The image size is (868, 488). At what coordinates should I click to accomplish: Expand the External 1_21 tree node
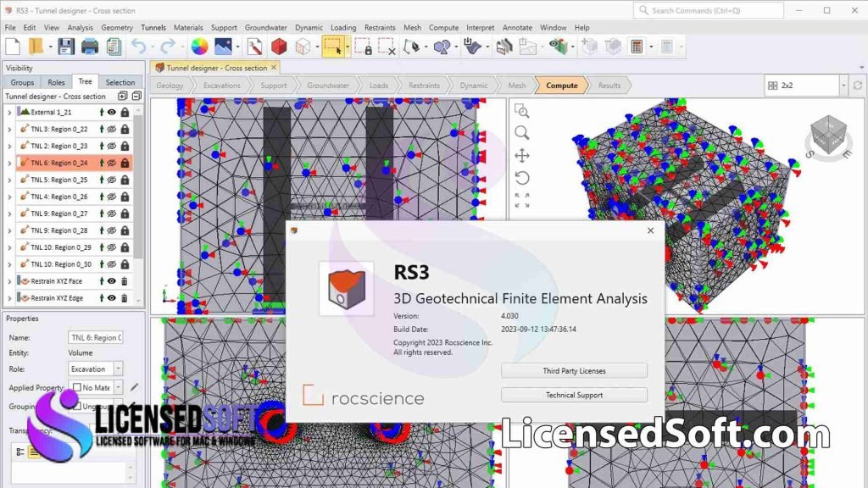(9, 113)
